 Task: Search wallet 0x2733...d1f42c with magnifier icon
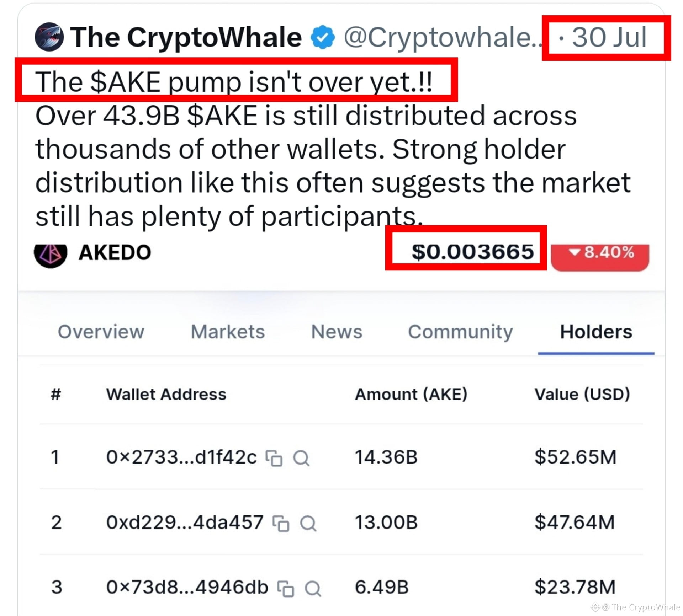(x=301, y=458)
